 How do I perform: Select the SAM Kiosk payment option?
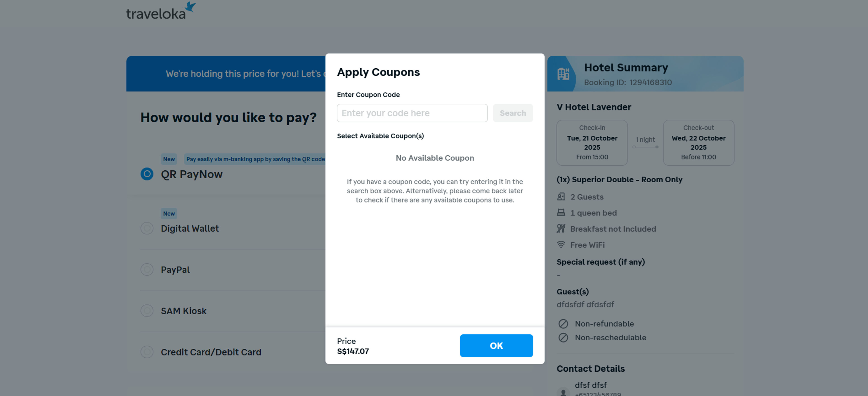point(147,311)
